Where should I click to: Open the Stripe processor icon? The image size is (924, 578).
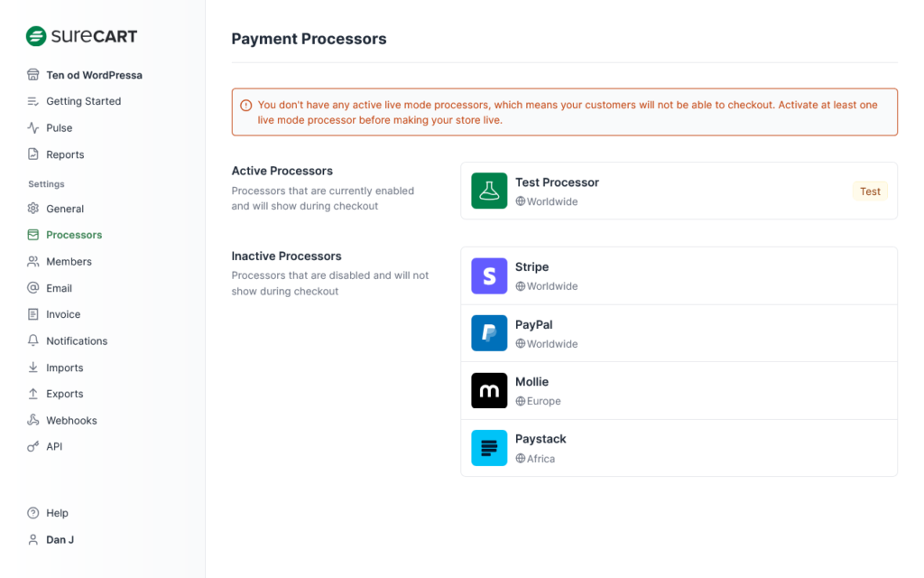pos(489,276)
